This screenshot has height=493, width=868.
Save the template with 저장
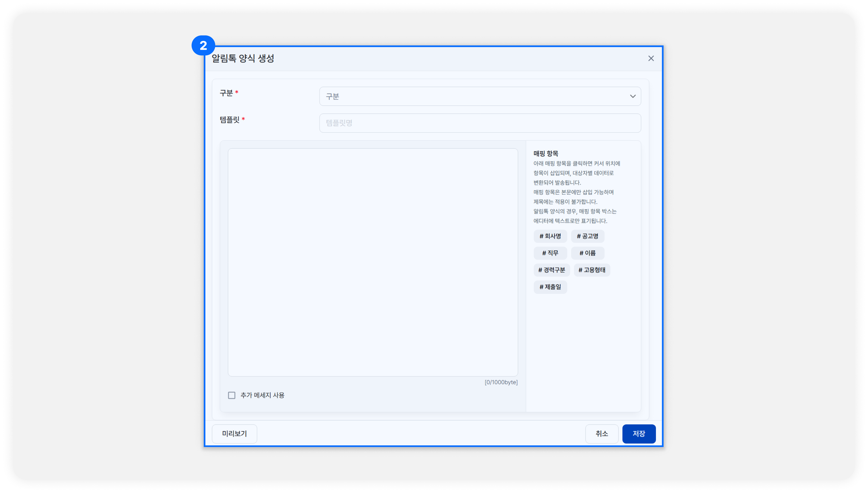[639, 433]
